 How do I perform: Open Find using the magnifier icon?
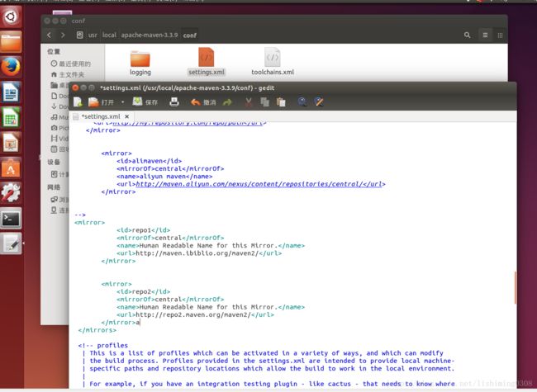(302, 102)
